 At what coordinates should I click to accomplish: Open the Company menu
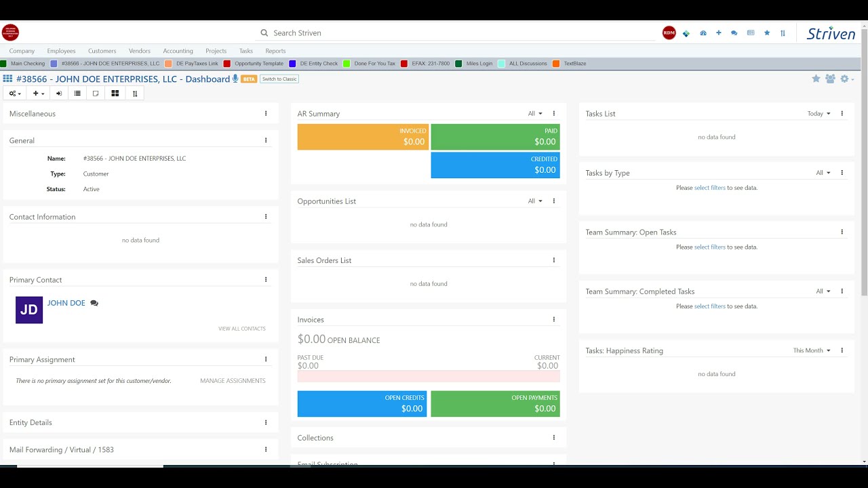22,51
